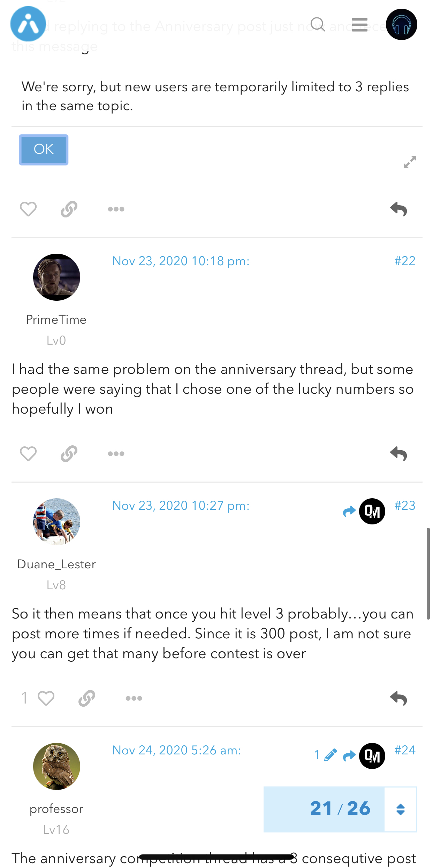Show replied-to post on post #23

(364, 511)
